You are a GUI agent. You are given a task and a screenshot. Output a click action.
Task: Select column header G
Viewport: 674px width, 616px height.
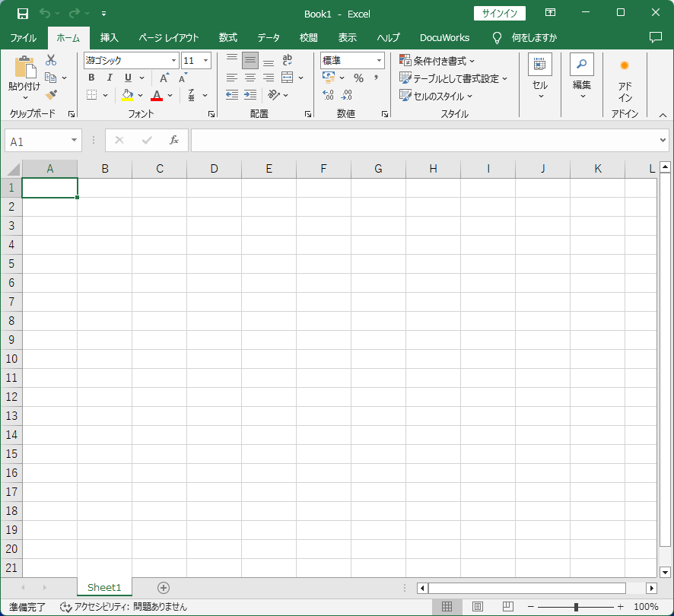[x=378, y=169]
